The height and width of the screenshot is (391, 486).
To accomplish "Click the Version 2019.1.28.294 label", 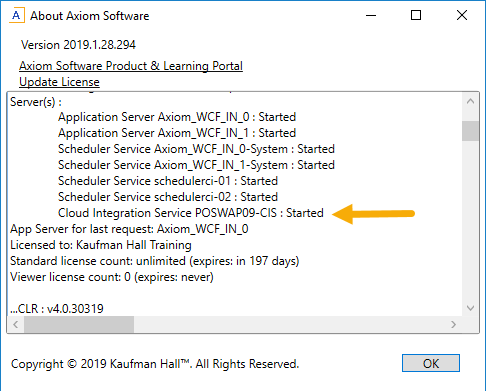I will [x=78, y=45].
